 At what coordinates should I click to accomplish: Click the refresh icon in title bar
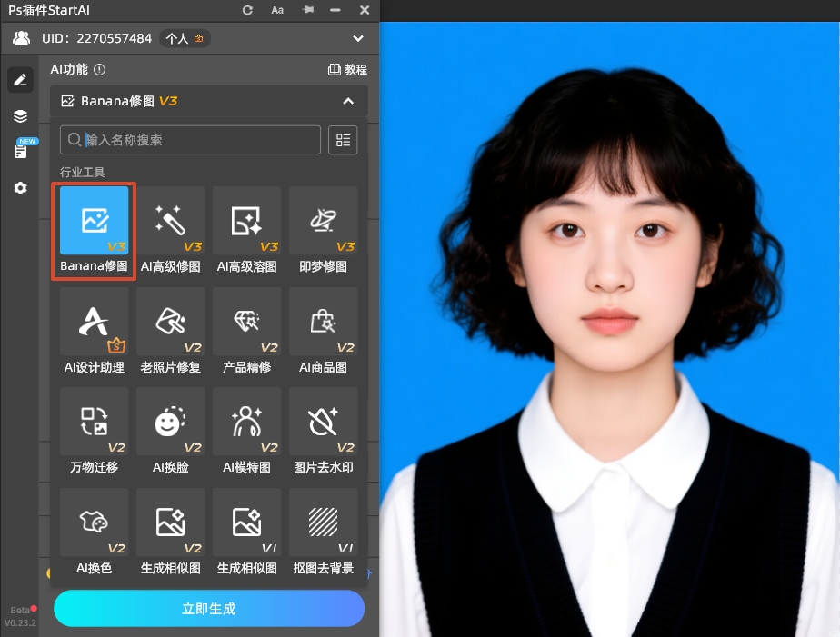click(x=247, y=10)
